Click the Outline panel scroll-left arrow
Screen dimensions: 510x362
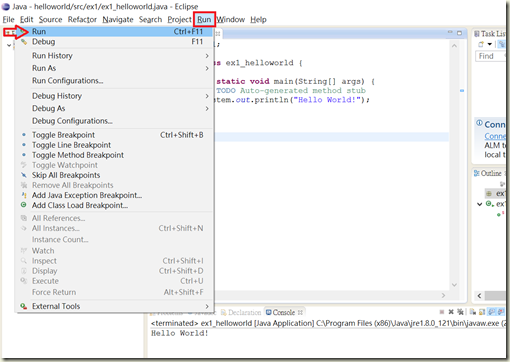[x=479, y=296]
